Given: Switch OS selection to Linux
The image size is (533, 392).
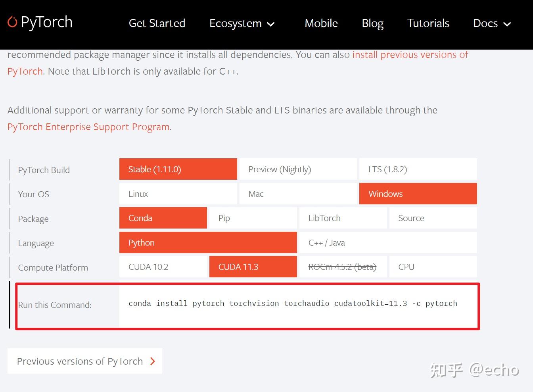Looking at the screenshot, I should click(177, 194).
